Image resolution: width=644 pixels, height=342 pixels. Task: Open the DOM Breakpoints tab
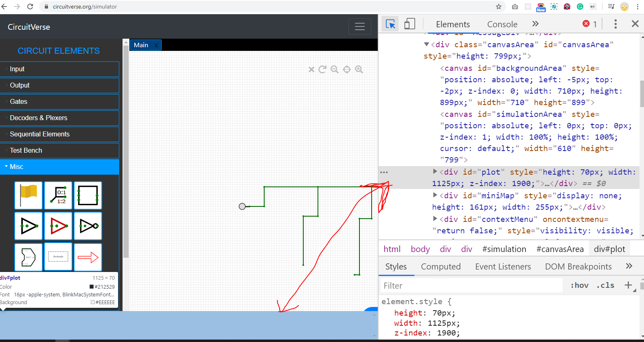578,267
